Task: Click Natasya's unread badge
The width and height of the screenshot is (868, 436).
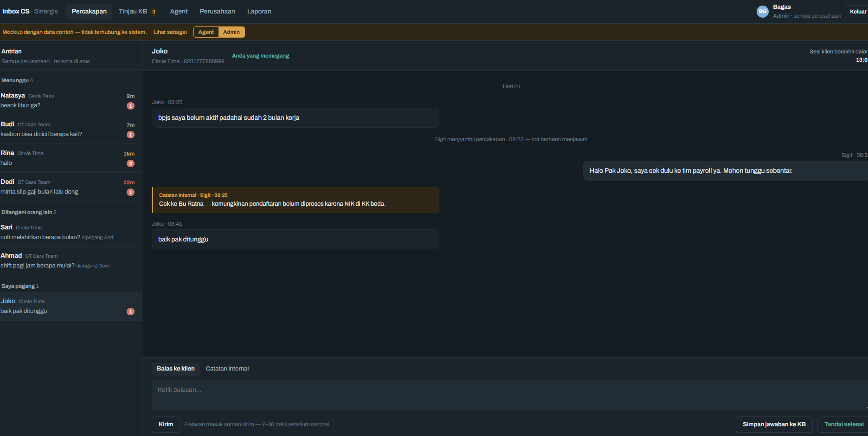Action: (x=131, y=106)
